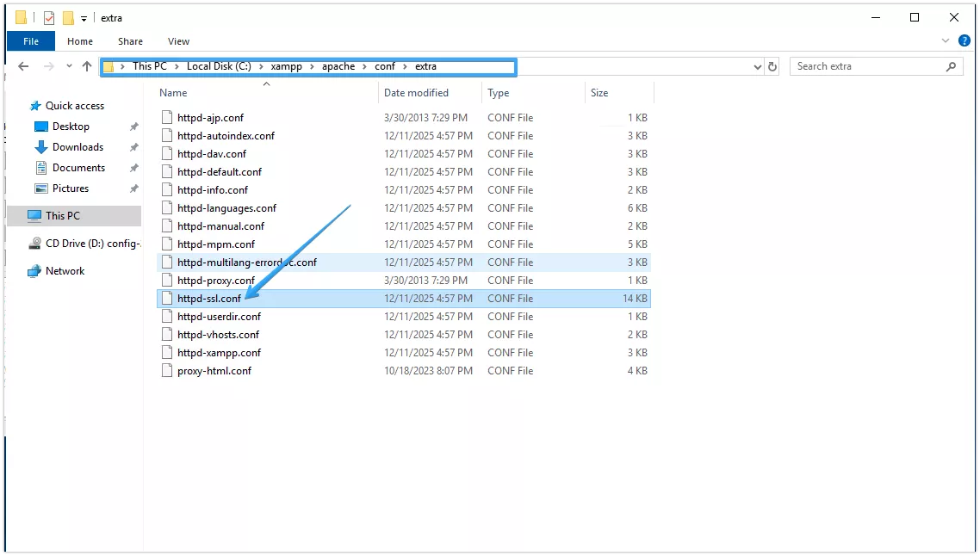Click inside the Search extra box

click(x=861, y=66)
